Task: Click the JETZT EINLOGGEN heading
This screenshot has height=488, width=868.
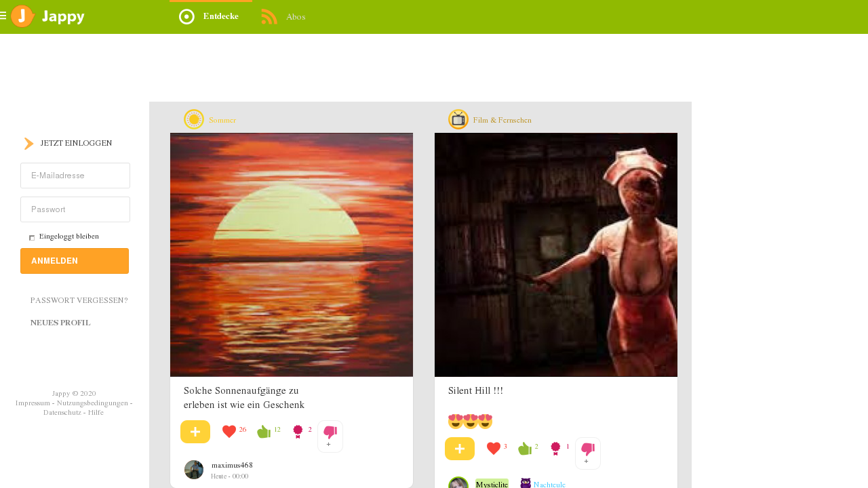Action: coord(76,144)
